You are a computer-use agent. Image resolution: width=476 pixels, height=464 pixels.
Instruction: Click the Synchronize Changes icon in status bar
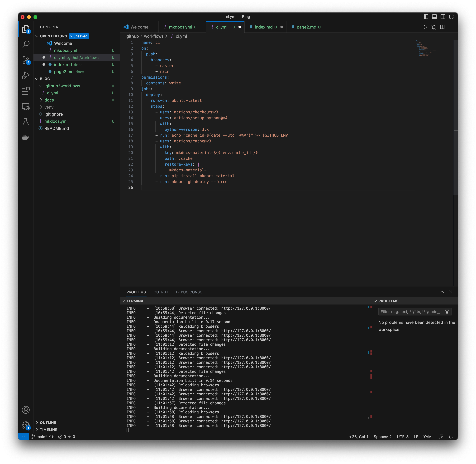point(51,436)
